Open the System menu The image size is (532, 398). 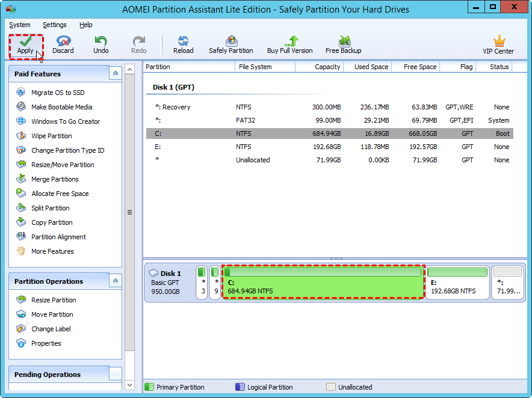20,25
